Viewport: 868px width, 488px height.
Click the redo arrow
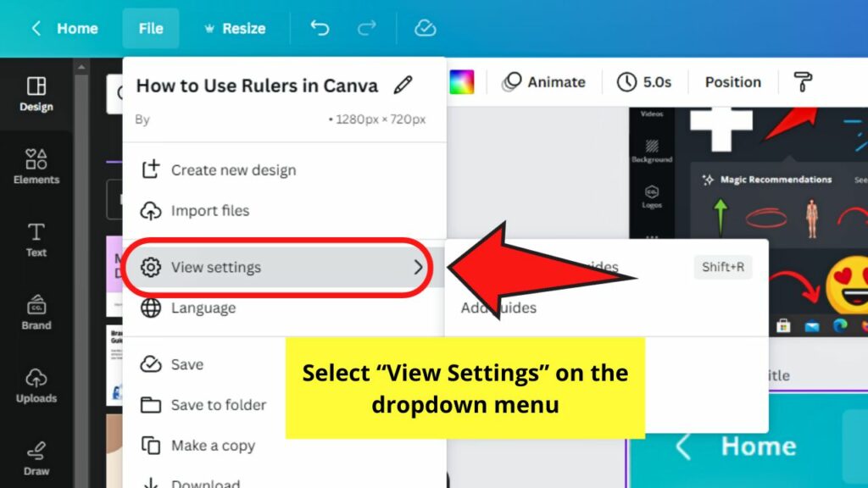point(367,27)
